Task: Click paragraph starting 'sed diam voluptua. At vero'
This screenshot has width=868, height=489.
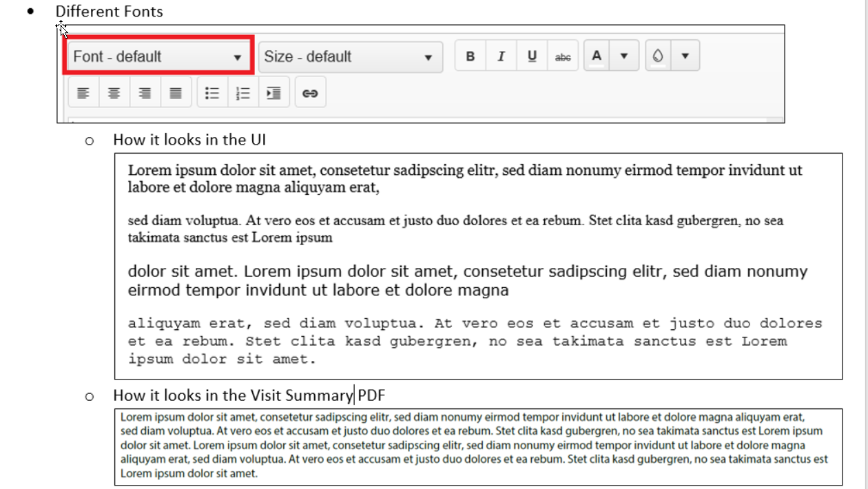Action: pos(455,229)
